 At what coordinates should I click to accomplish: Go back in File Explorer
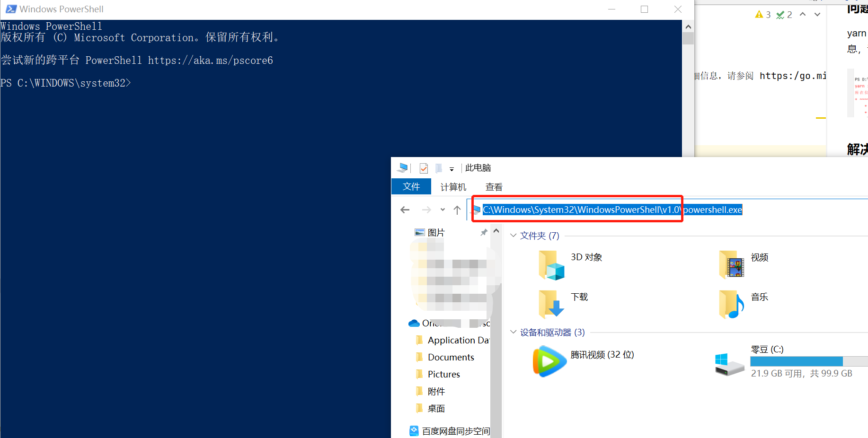click(405, 210)
